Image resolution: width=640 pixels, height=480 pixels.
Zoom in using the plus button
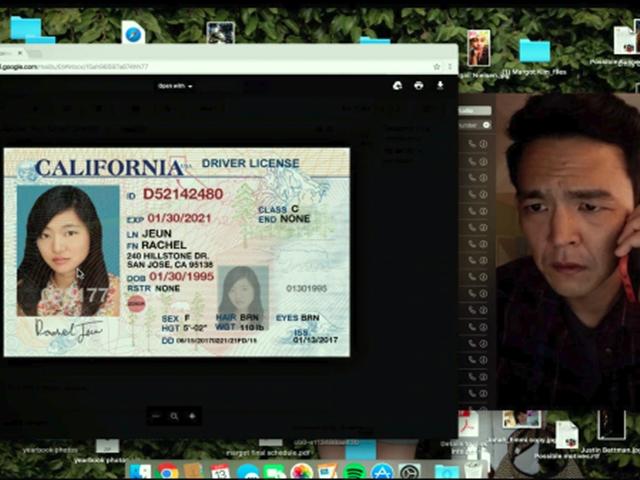192,416
